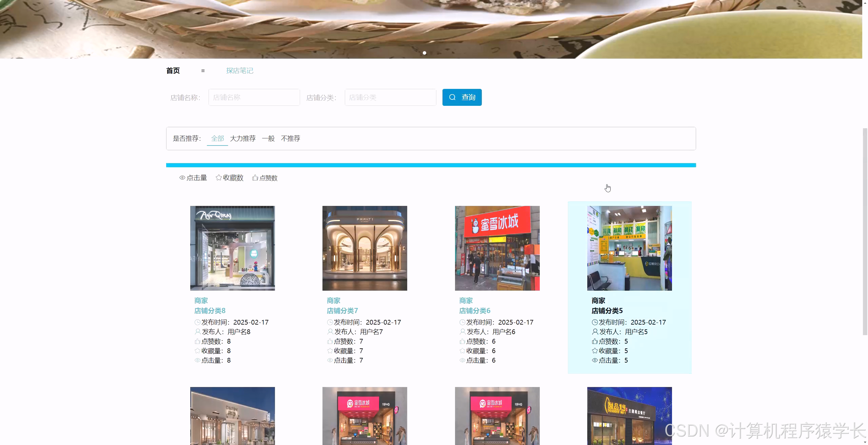Click eye icon in 店铺分类7 card

330,360
